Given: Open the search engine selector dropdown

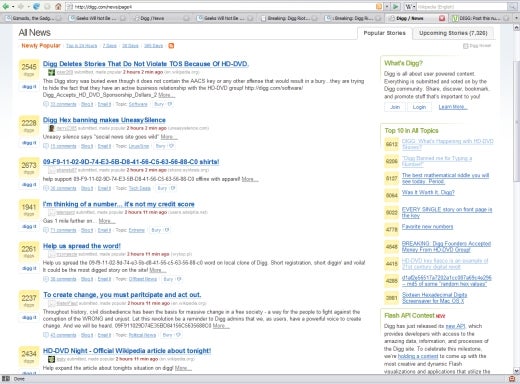Looking at the screenshot, I should [x=410, y=6].
